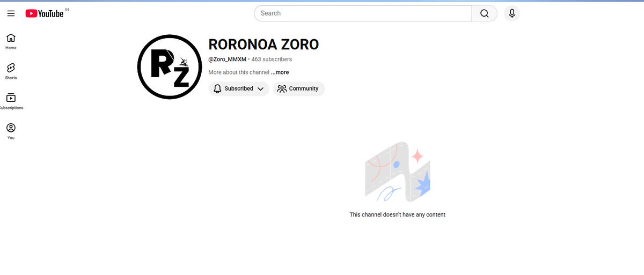This screenshot has width=644, height=275.
Task: Click "More about this channel" text
Action: tap(239, 72)
